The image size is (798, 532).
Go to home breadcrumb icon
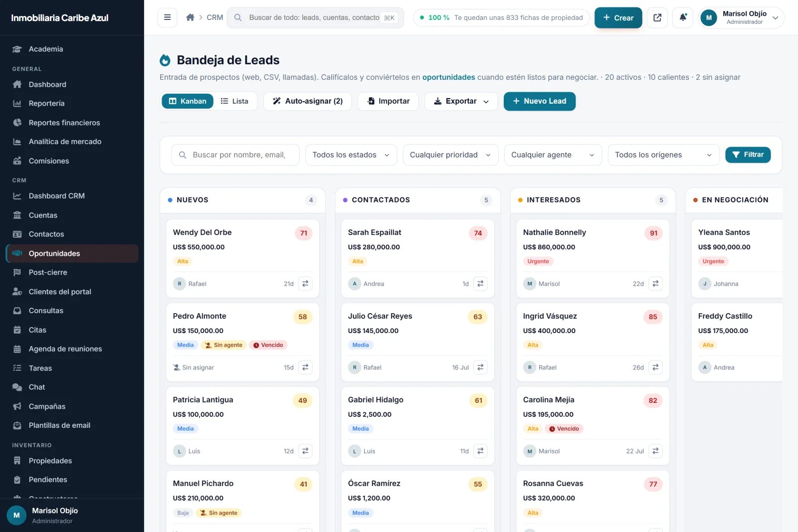click(190, 17)
